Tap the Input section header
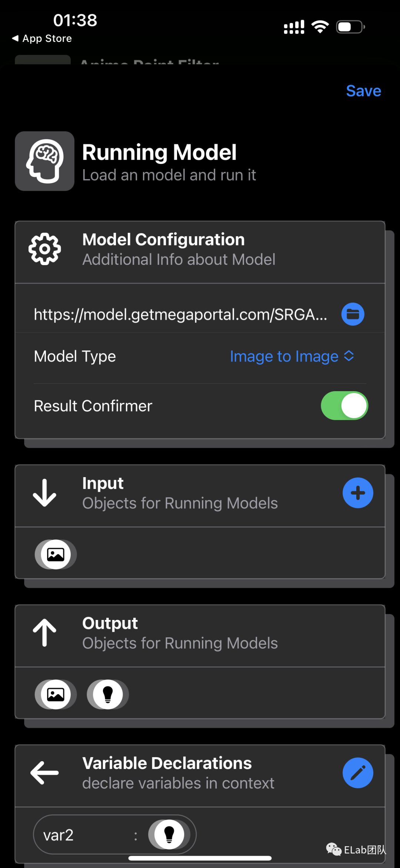Viewport: 400px width, 868px height. click(200, 496)
